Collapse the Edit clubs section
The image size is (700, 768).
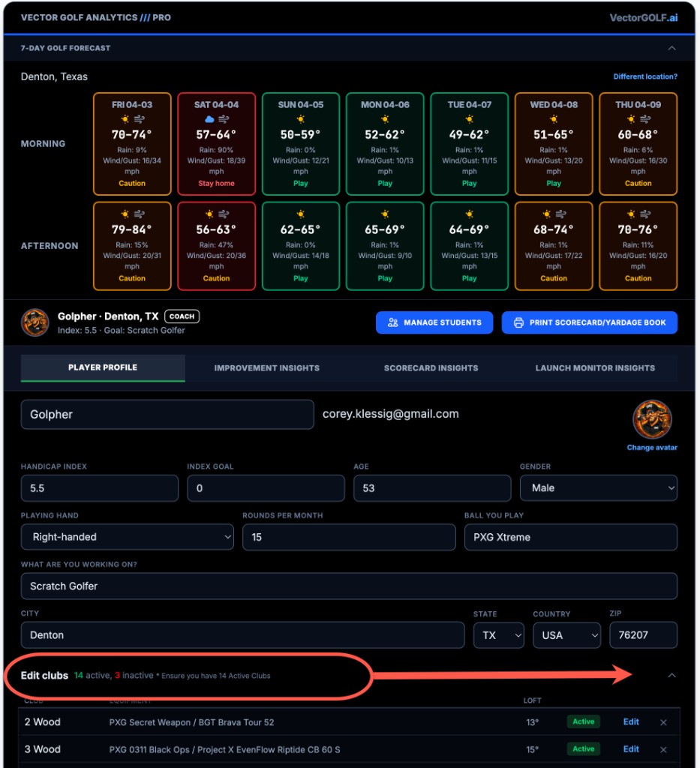tap(671, 675)
